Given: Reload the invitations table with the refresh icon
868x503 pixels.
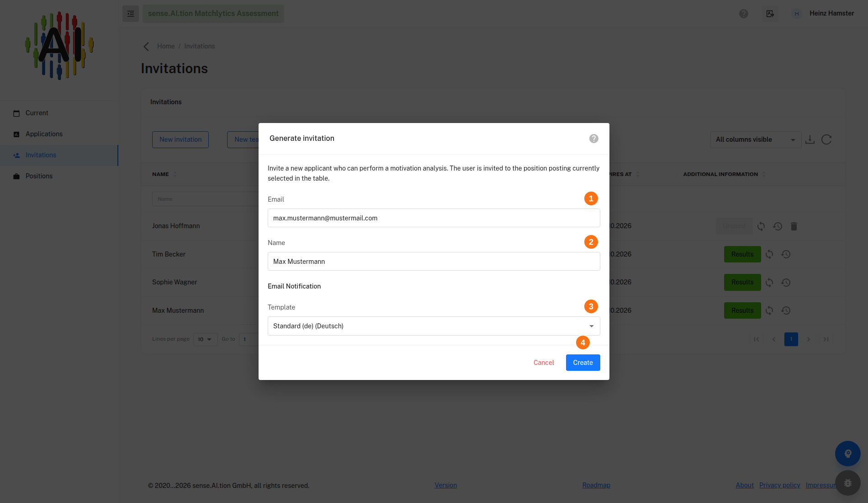Looking at the screenshot, I should [x=826, y=139].
